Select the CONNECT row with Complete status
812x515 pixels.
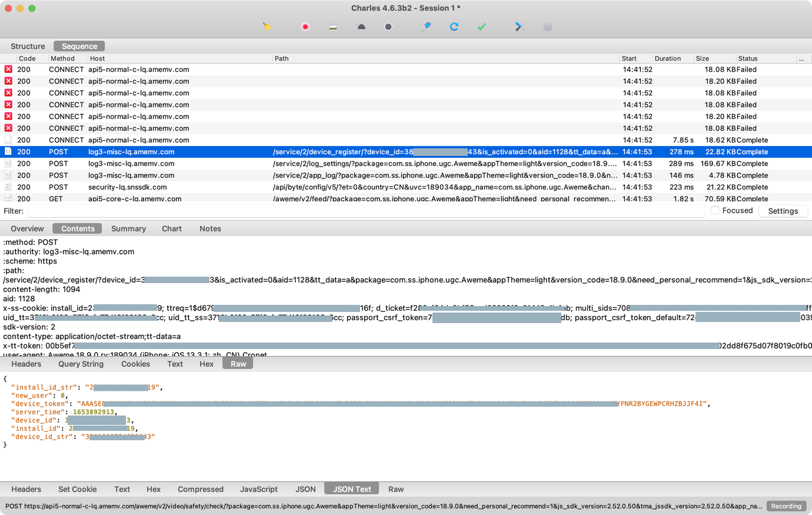point(406,140)
